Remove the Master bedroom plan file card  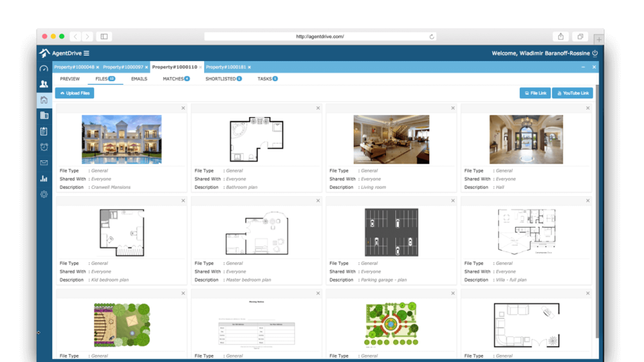click(x=318, y=200)
